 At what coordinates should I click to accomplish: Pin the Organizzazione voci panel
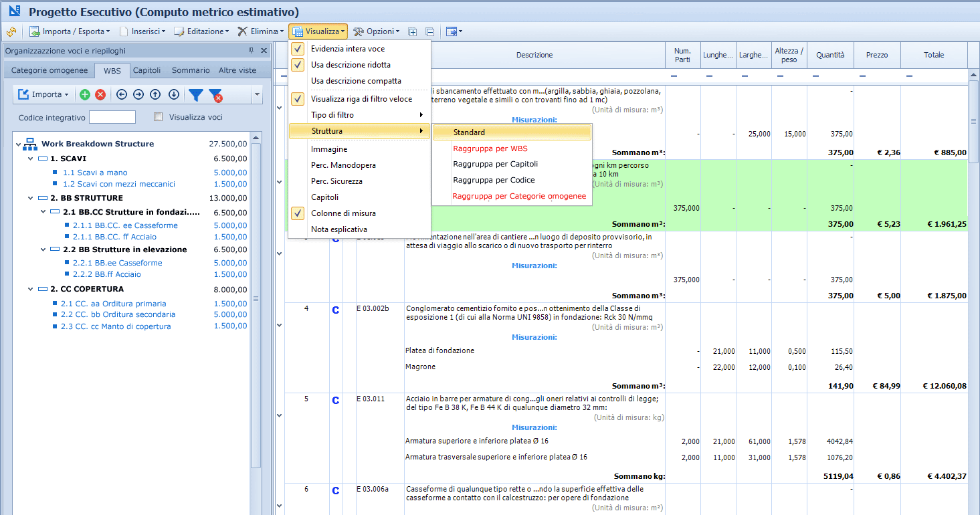click(252, 51)
